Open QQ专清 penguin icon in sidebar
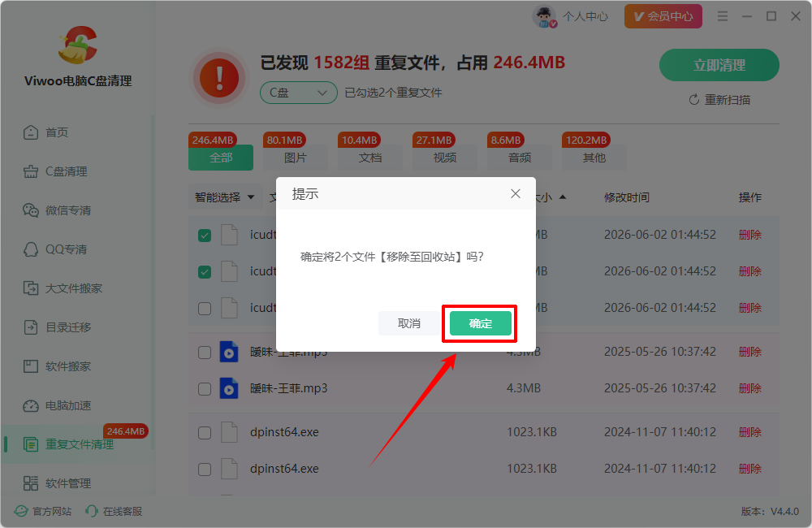Screen dimensions: 812x528 click(x=31, y=249)
